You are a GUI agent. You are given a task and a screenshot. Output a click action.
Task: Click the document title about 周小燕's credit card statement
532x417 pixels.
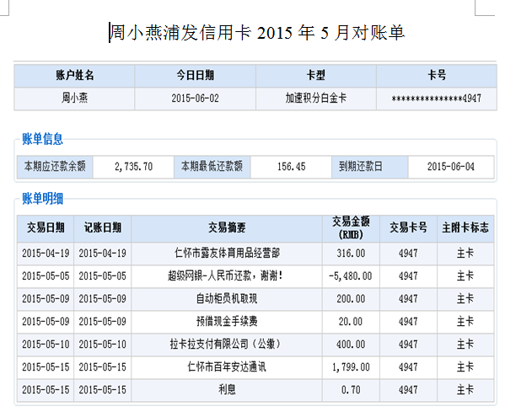pyautogui.click(x=258, y=33)
